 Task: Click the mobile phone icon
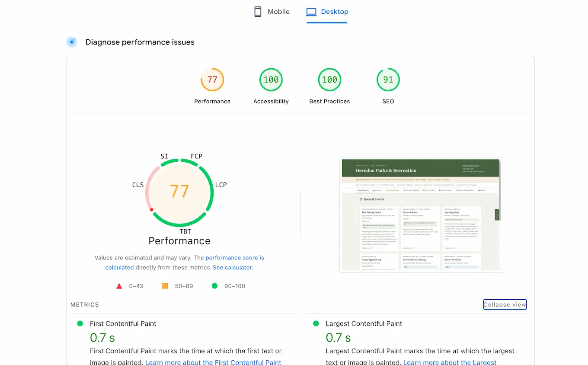(258, 12)
